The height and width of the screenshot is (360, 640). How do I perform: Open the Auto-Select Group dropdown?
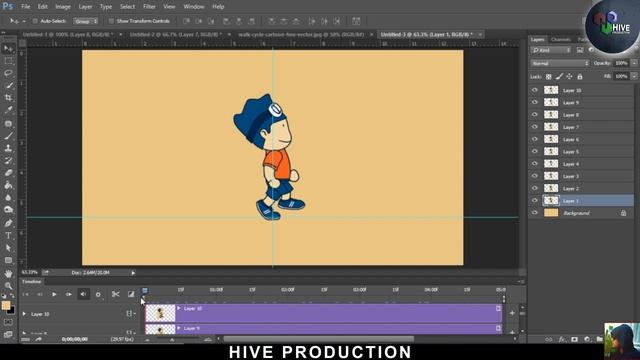[85, 21]
